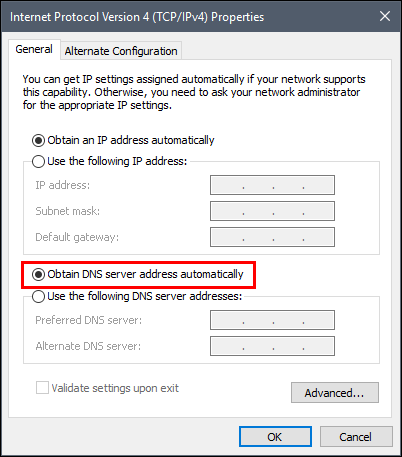
Task: Click the Default gateway input field
Action: pyautogui.click(x=272, y=237)
